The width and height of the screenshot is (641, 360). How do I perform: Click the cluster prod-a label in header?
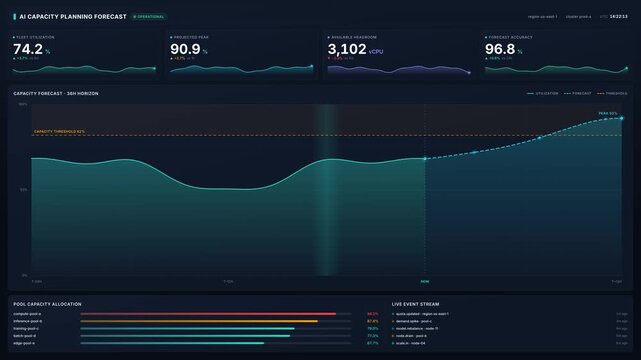[x=578, y=17]
